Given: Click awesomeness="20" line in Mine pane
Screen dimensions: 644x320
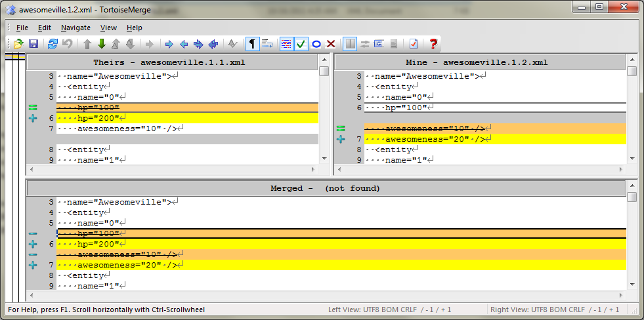Looking at the screenshot, I should pyautogui.click(x=496, y=139).
